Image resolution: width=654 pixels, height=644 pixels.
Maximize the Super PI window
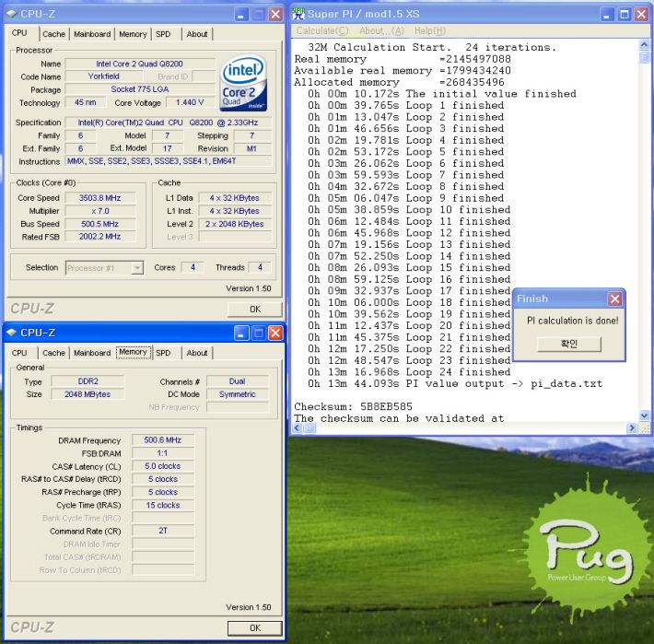(x=625, y=14)
